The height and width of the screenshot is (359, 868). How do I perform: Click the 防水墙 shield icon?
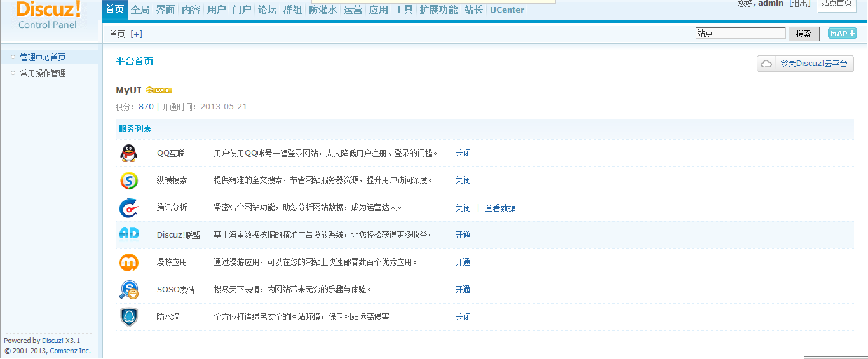pos(128,317)
